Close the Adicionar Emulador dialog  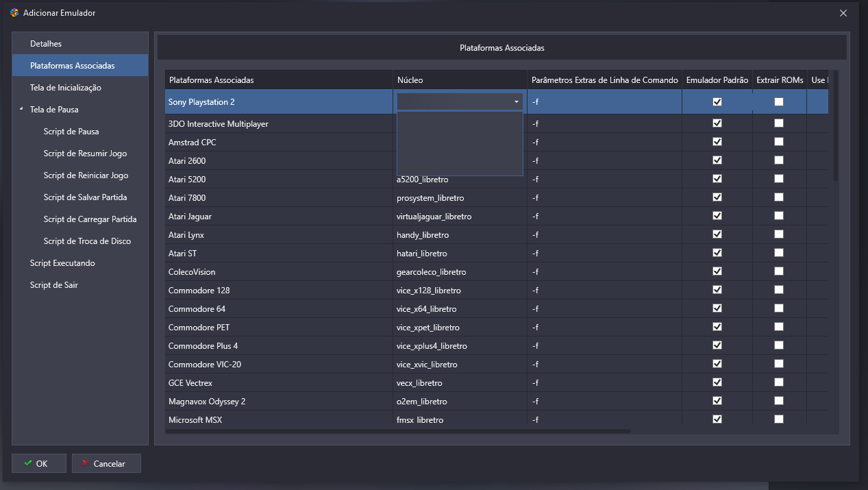843,12
